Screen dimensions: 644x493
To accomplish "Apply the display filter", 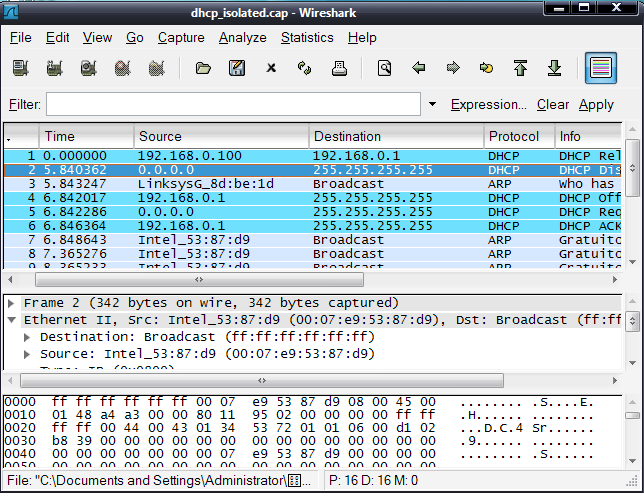I will 596,105.
